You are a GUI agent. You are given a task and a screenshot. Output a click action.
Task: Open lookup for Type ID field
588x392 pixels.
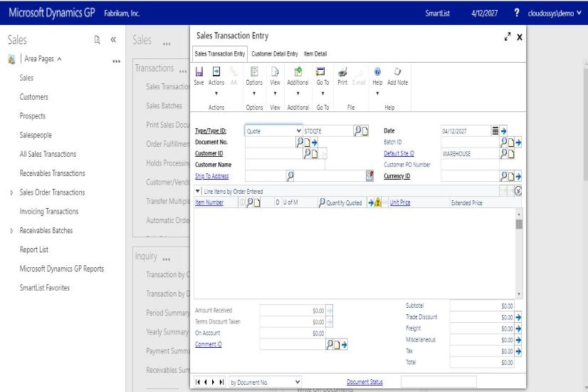click(x=357, y=130)
